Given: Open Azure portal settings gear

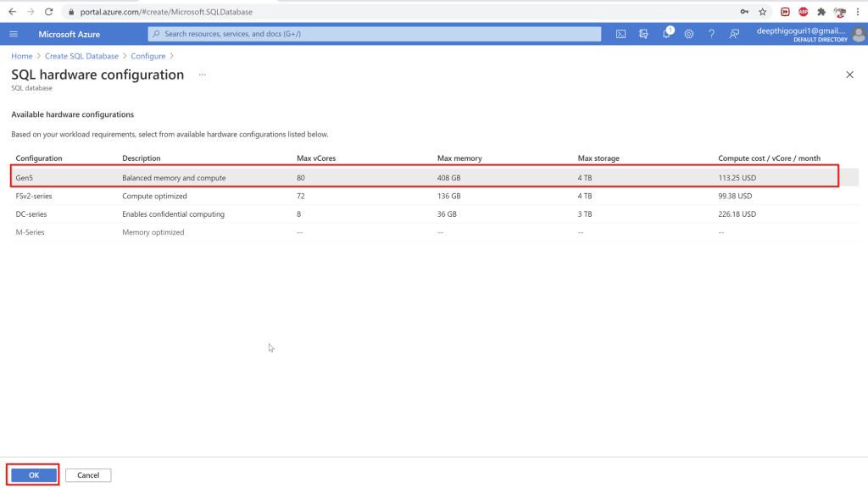Looking at the screenshot, I should point(689,34).
